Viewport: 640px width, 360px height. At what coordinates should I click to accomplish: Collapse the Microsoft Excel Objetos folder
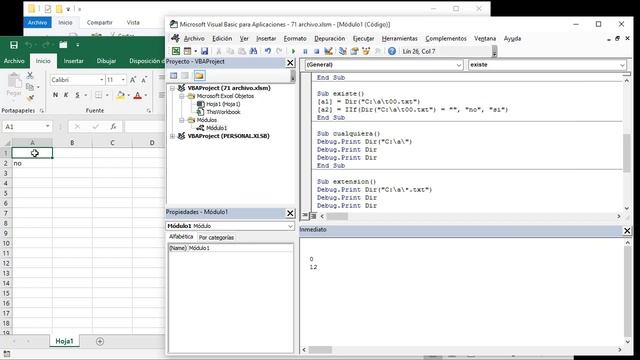182,96
